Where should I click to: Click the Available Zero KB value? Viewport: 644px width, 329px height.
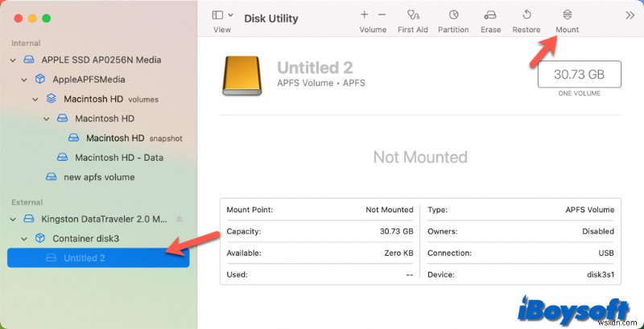tap(398, 253)
